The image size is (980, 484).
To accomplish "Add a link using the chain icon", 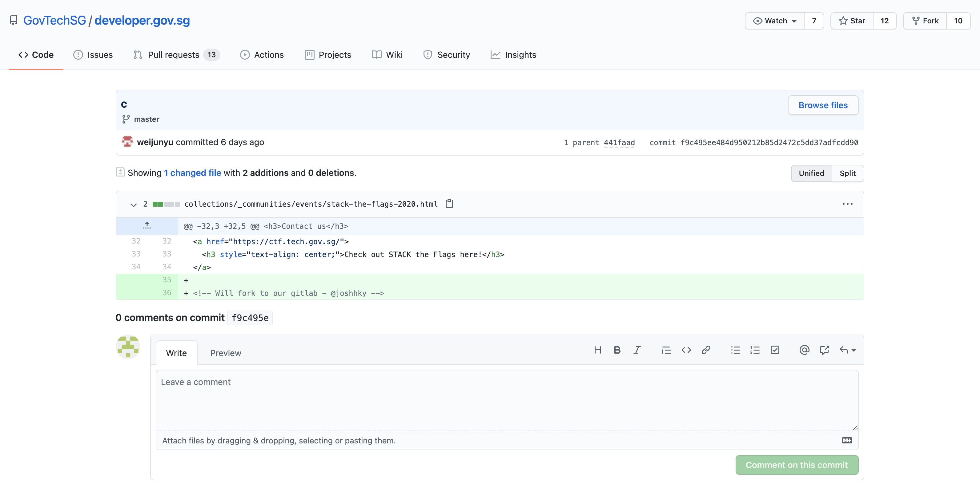I will point(706,350).
